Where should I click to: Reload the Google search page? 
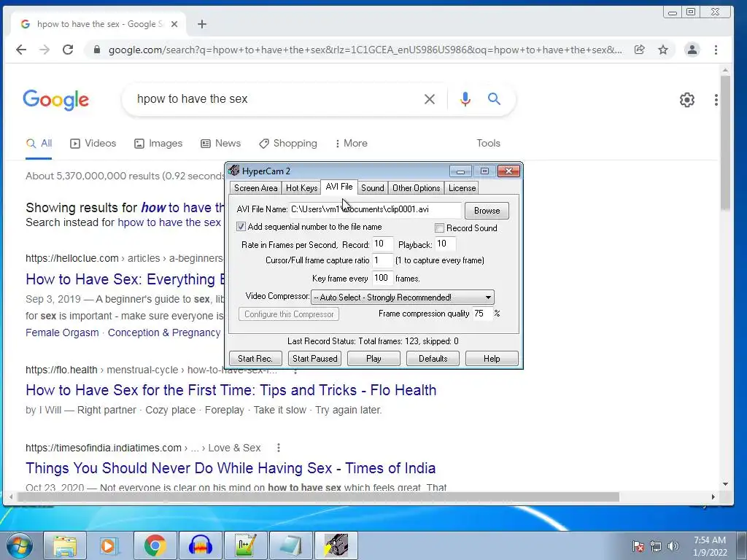point(68,50)
